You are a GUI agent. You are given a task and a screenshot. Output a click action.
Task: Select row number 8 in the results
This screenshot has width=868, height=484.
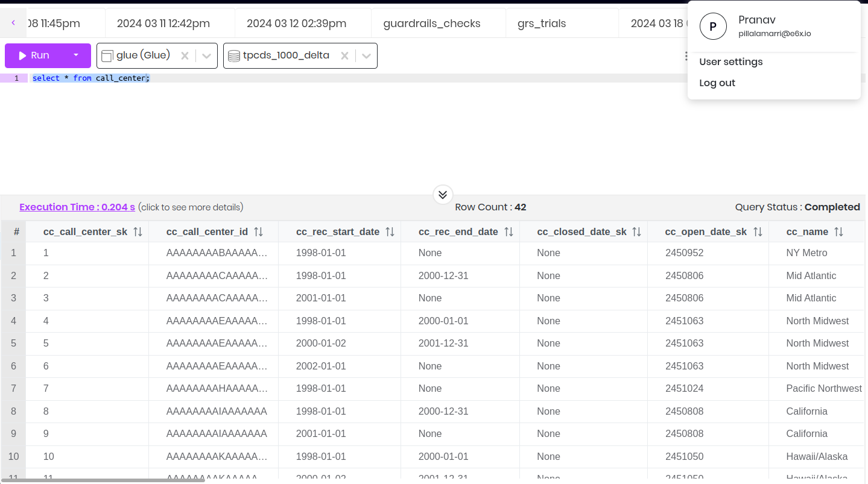click(13, 412)
